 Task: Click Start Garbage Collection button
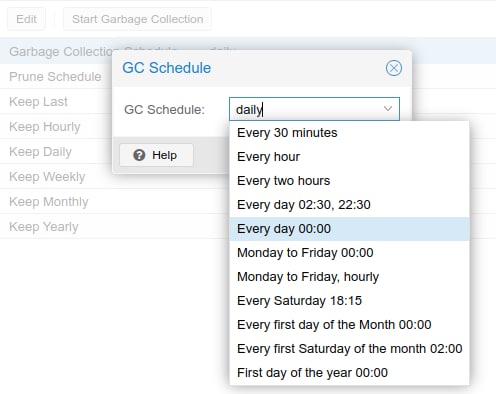pos(137,19)
